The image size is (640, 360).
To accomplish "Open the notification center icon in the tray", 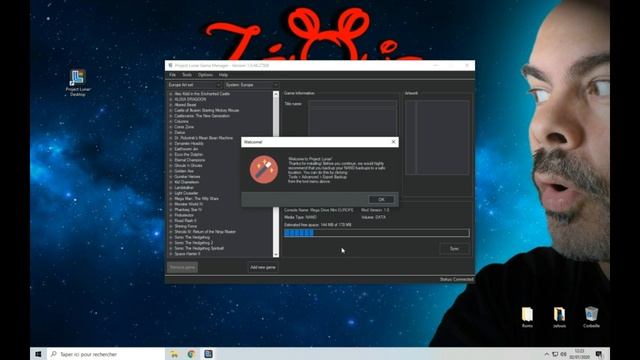I will (599, 354).
